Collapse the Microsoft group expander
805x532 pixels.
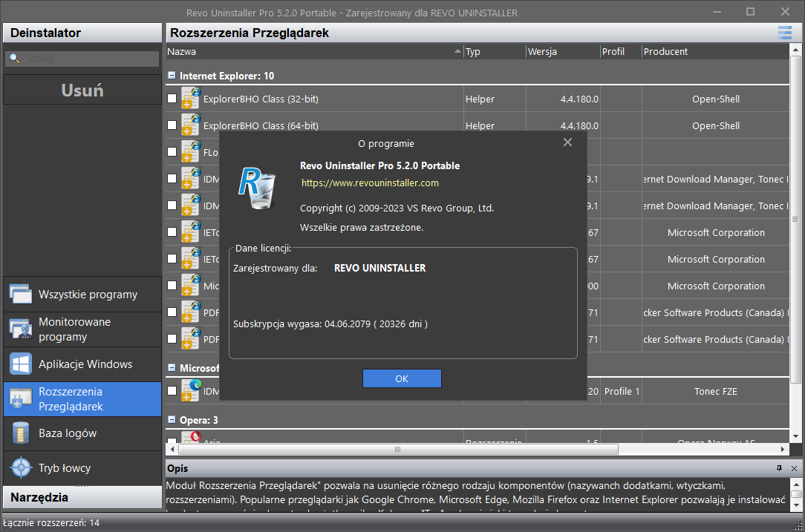(x=172, y=367)
